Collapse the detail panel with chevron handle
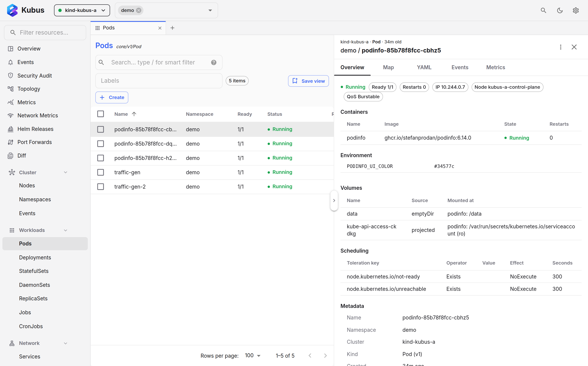 [x=334, y=201]
